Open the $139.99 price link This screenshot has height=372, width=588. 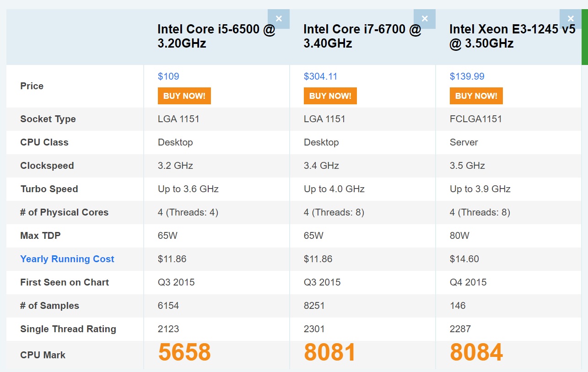click(x=466, y=76)
